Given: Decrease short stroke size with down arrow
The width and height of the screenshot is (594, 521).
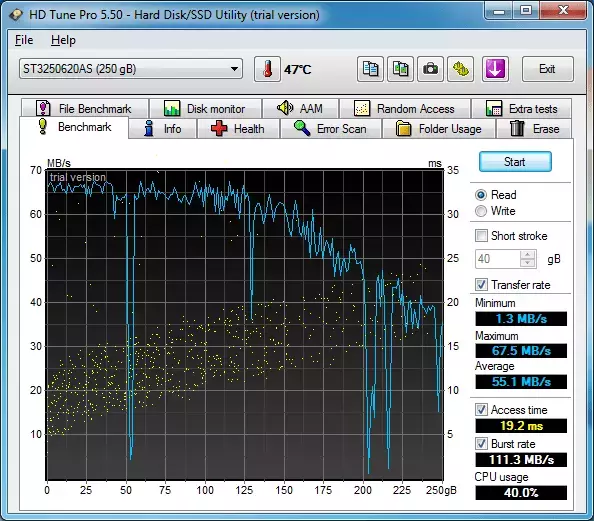Looking at the screenshot, I should click(528, 263).
